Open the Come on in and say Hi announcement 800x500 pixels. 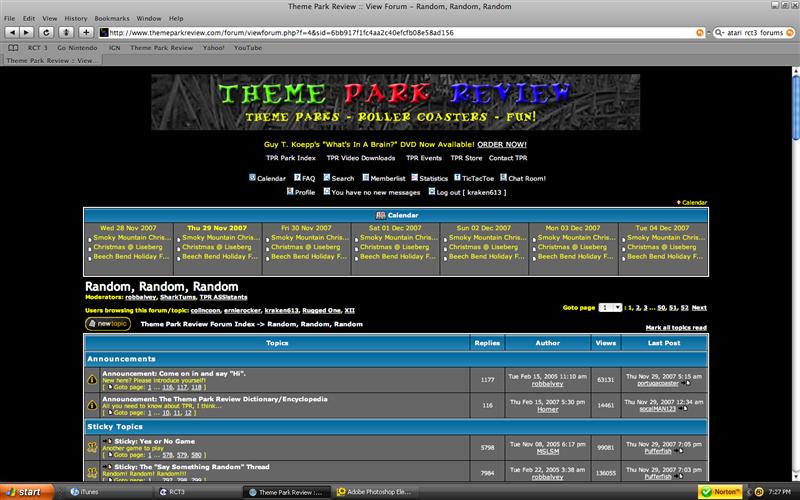point(174,373)
